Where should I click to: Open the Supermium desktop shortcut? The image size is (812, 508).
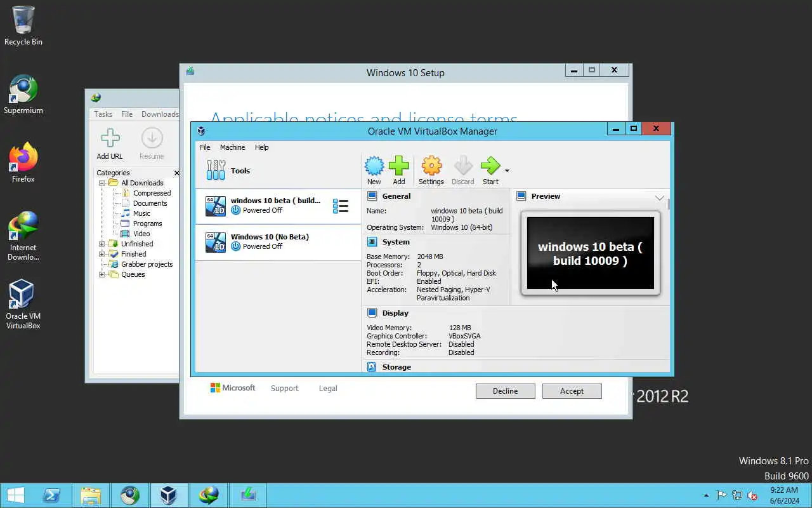tap(23, 95)
